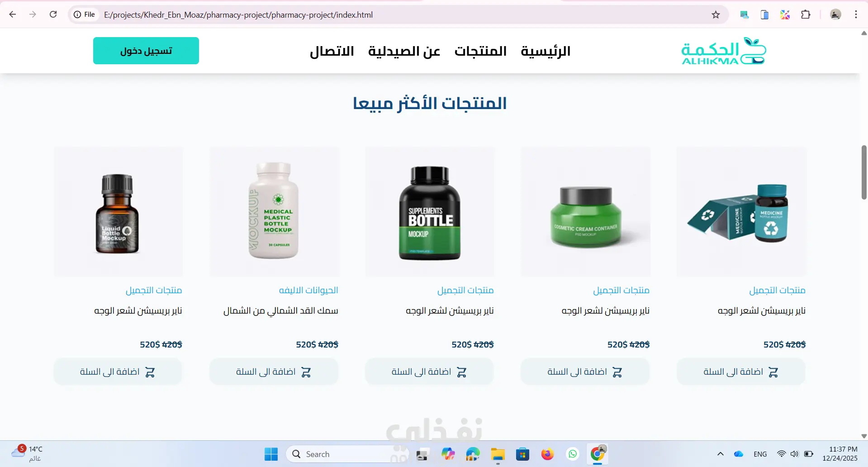This screenshot has height=467, width=868.
Task: Show hidden system tray icons chevron
Action: (721, 454)
